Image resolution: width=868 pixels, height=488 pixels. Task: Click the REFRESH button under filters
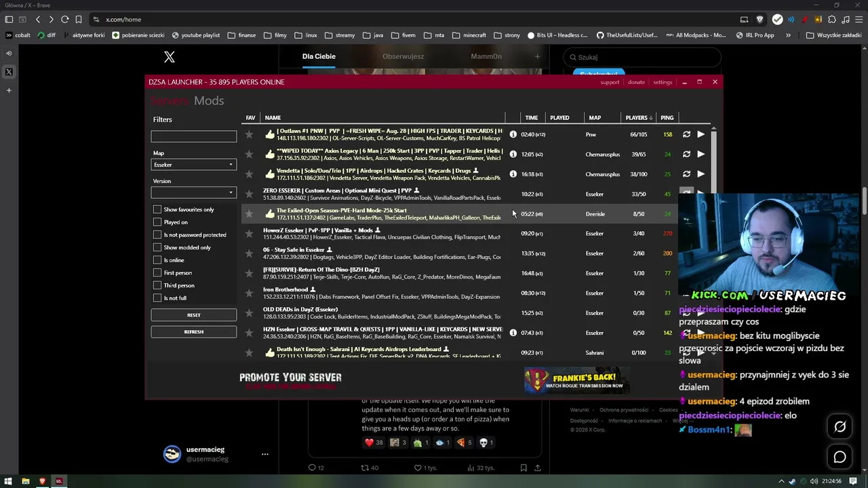click(194, 332)
